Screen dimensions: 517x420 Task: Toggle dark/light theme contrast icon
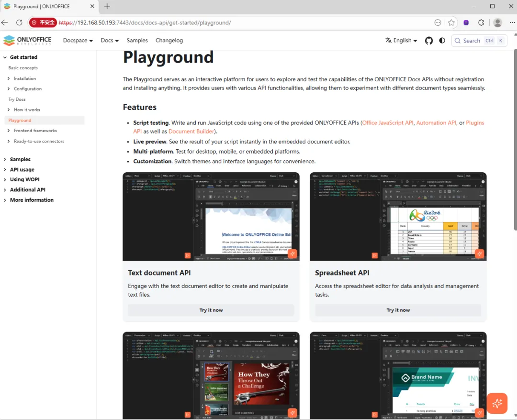[x=442, y=41]
